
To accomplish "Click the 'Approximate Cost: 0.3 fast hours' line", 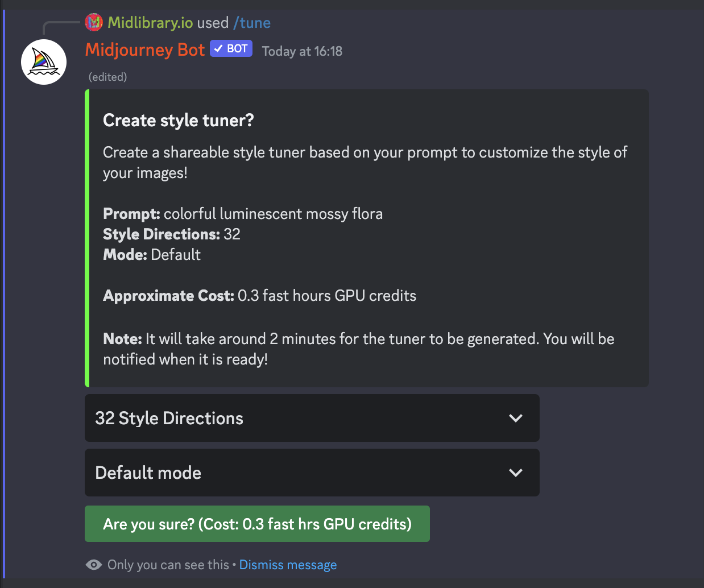I will pos(259,296).
